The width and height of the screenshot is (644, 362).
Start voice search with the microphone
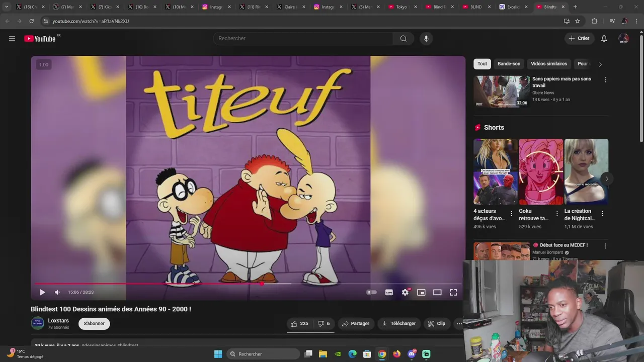pyautogui.click(x=426, y=39)
